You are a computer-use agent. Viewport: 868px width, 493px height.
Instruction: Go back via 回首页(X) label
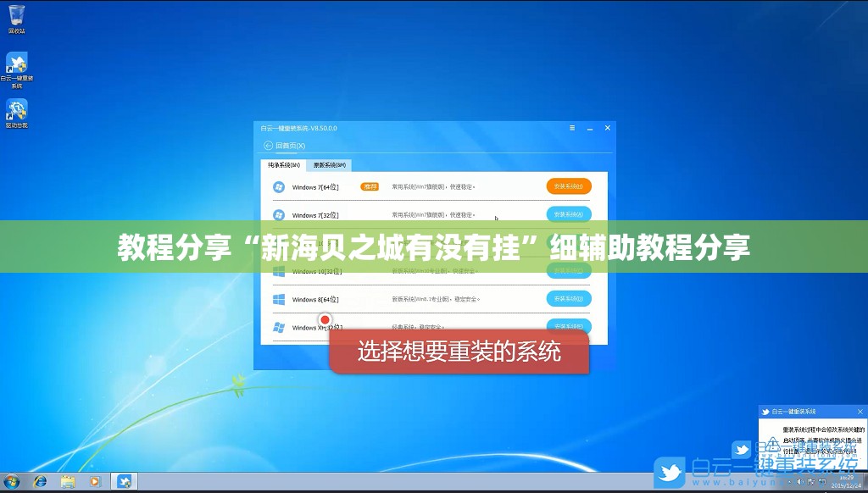pos(291,146)
